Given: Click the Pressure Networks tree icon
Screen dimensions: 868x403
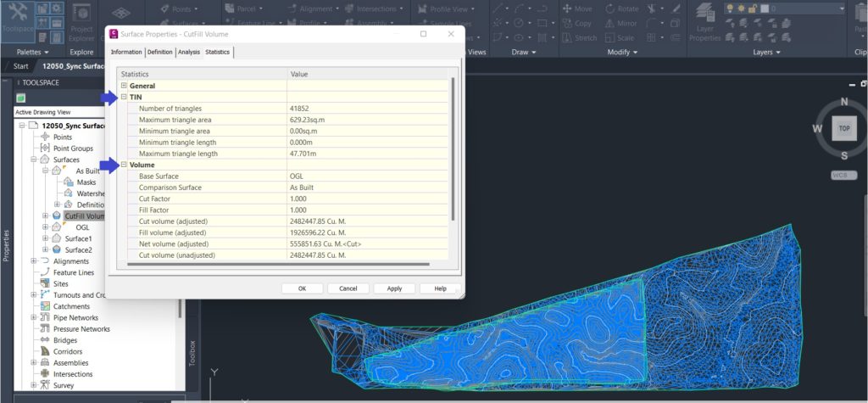Looking at the screenshot, I should point(45,328).
